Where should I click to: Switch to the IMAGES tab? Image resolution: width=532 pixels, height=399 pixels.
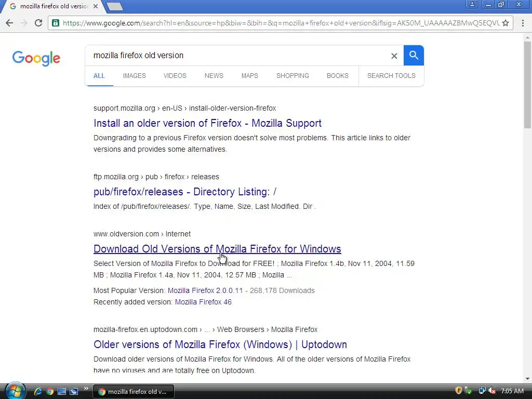pyautogui.click(x=135, y=76)
